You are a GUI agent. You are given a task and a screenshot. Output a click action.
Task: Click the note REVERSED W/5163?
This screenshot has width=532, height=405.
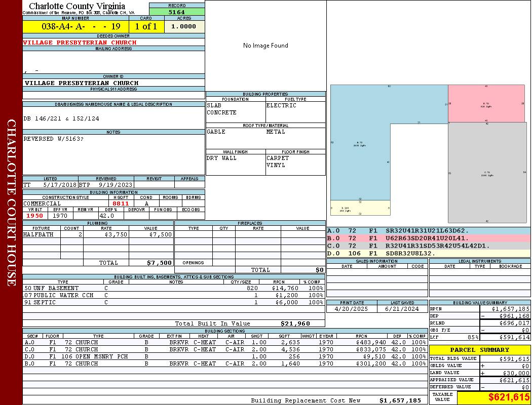point(54,139)
